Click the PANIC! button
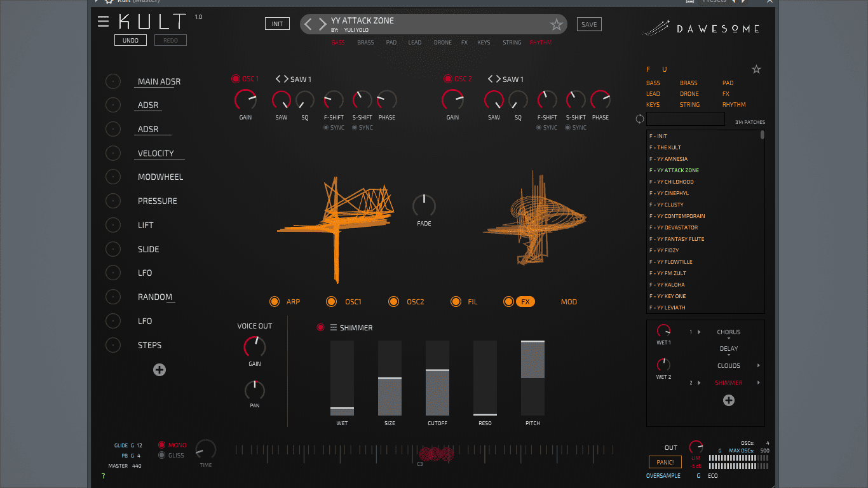Viewport: 868px width, 488px height. point(665,462)
